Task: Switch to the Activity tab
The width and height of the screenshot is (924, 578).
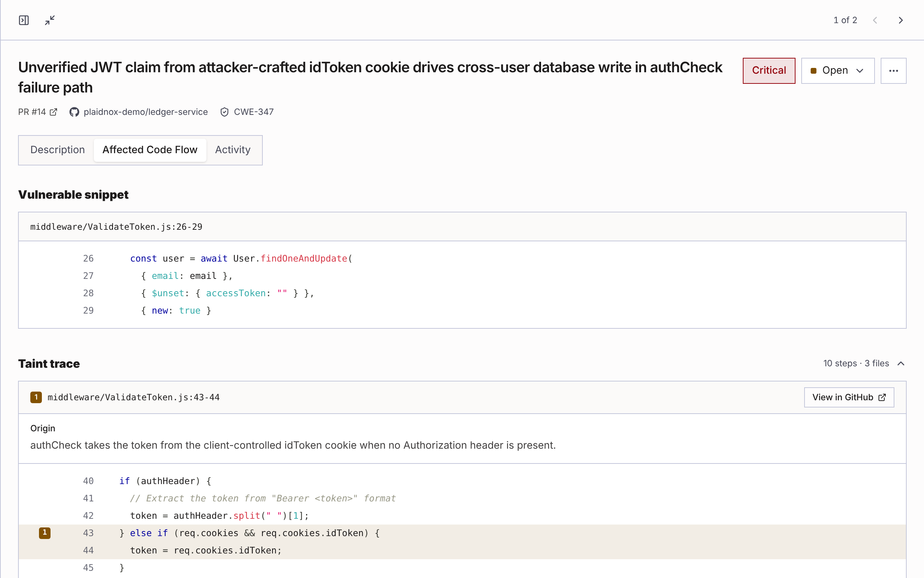Action: pyautogui.click(x=232, y=150)
